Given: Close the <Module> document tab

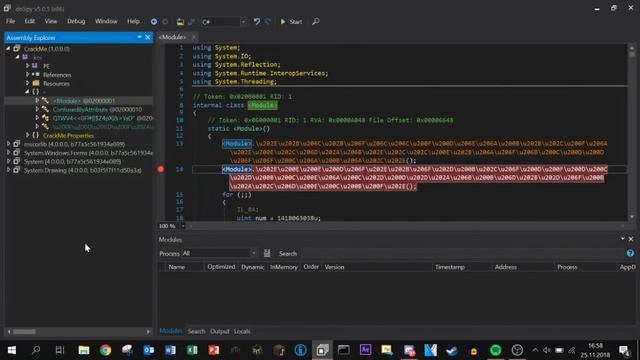Looking at the screenshot, I should 194,37.
